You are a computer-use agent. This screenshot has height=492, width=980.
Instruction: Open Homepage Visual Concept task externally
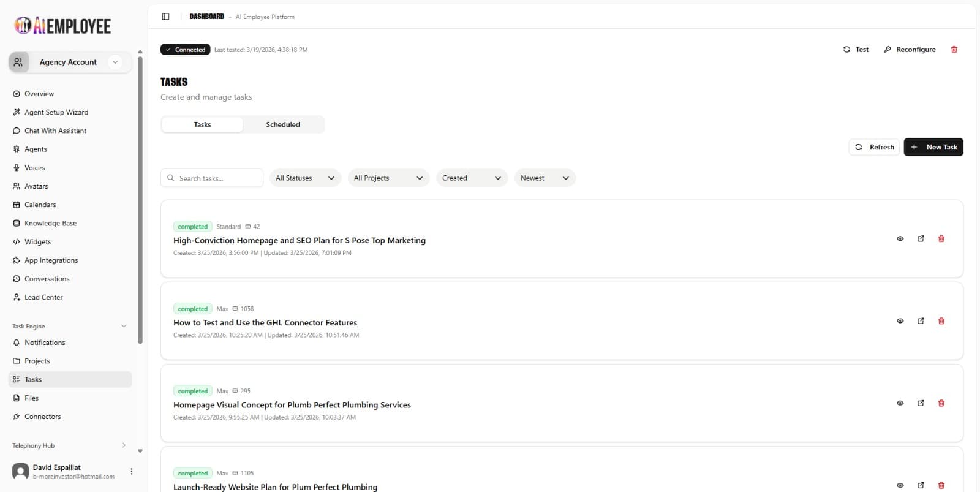click(921, 403)
